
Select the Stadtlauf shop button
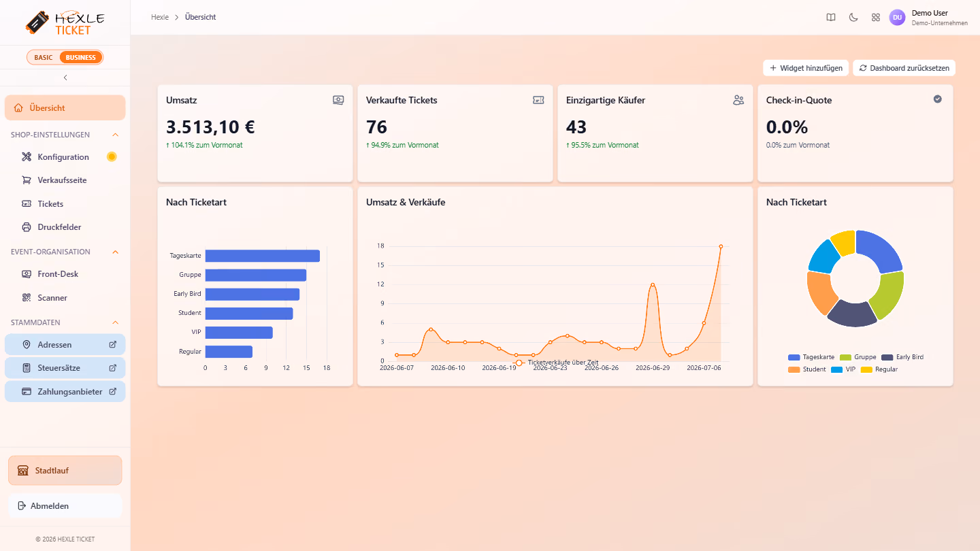tap(65, 470)
